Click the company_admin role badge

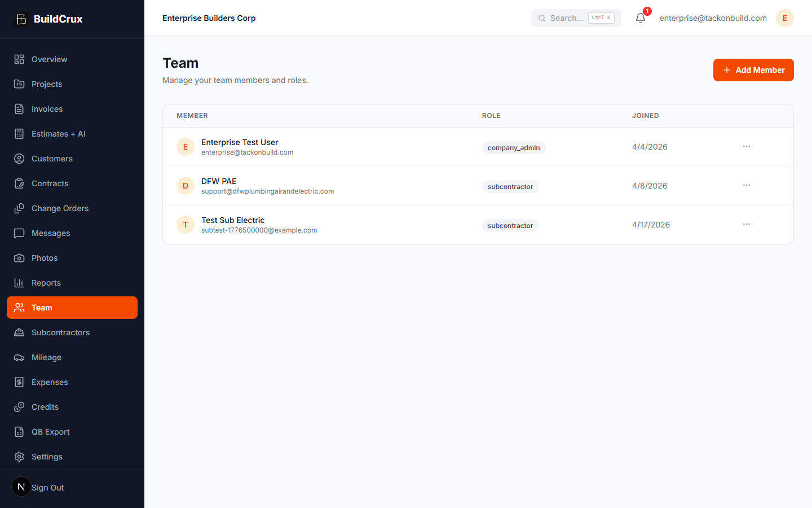coord(514,148)
